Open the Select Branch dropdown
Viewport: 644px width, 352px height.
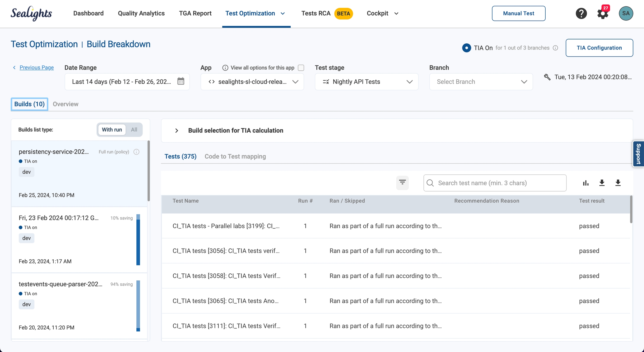pyautogui.click(x=481, y=82)
